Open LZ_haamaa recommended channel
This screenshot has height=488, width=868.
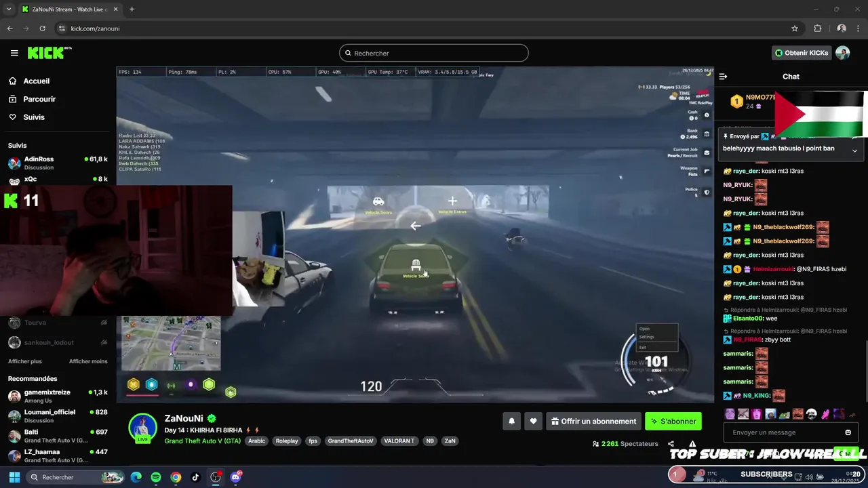pyautogui.click(x=58, y=455)
